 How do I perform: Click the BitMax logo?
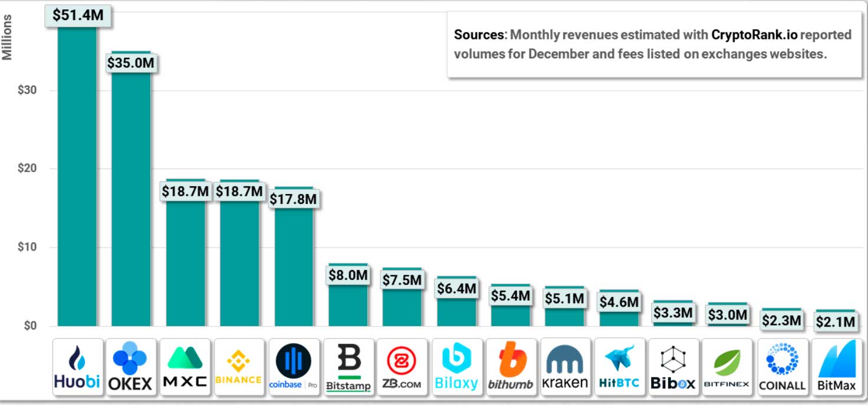click(836, 366)
